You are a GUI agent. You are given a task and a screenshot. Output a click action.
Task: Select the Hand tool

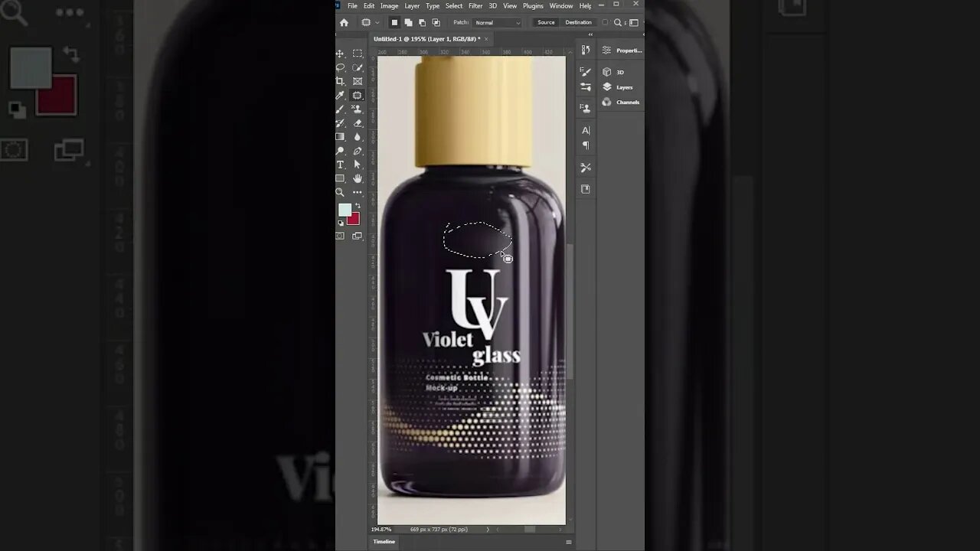(x=358, y=178)
